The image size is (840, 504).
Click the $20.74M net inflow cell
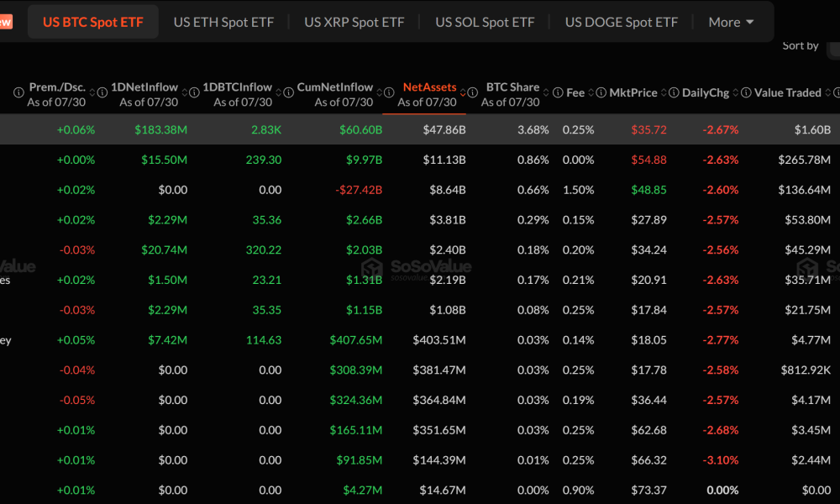pyautogui.click(x=164, y=249)
